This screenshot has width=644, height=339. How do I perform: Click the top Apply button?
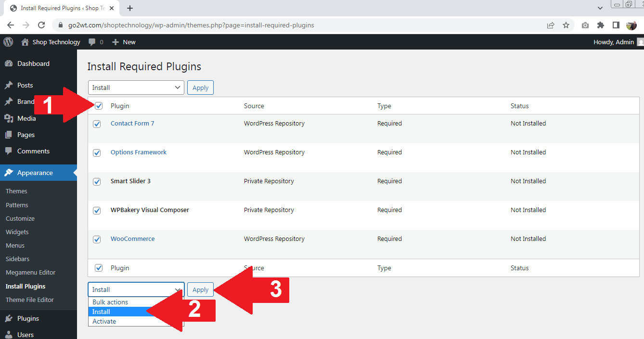[x=200, y=88]
